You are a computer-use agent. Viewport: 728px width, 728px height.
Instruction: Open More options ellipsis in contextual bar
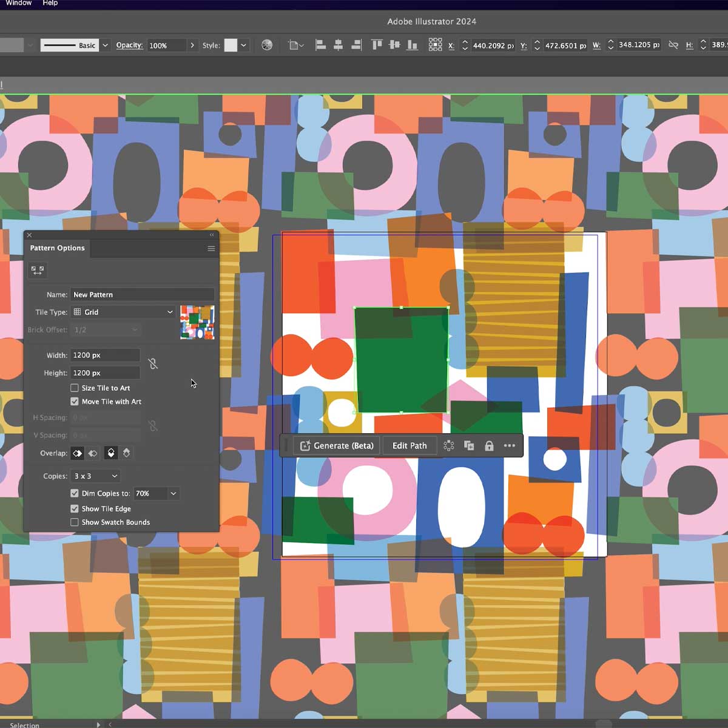[510, 445]
